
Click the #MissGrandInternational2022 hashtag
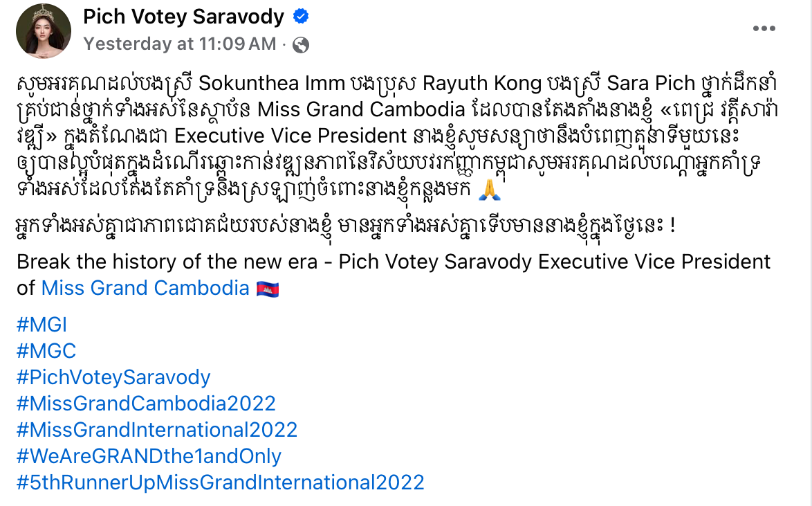[157, 430]
